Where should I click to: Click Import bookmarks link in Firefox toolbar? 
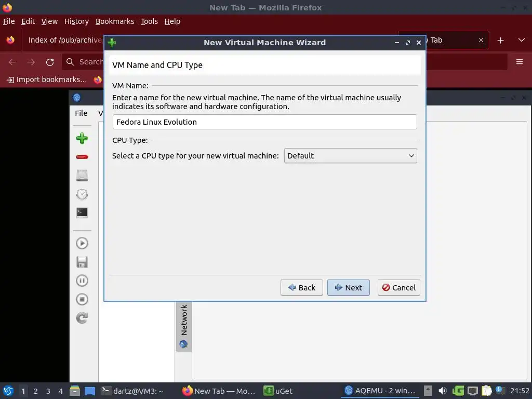point(47,79)
